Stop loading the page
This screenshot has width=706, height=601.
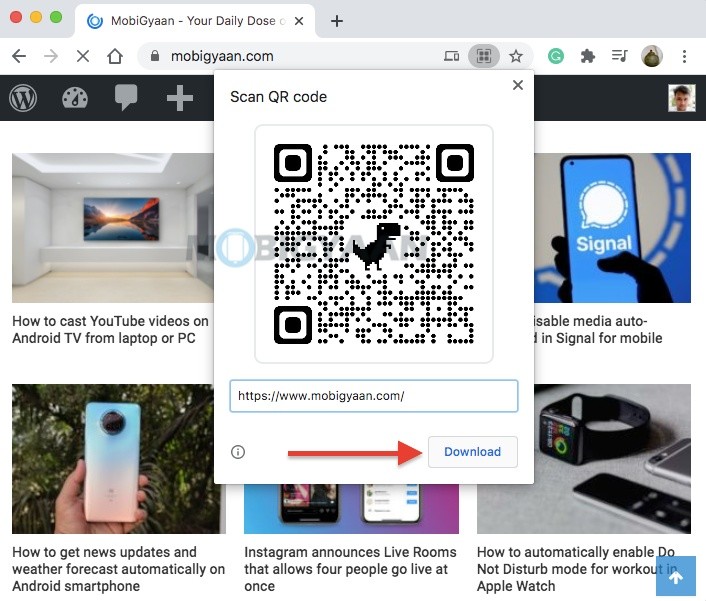[83, 56]
